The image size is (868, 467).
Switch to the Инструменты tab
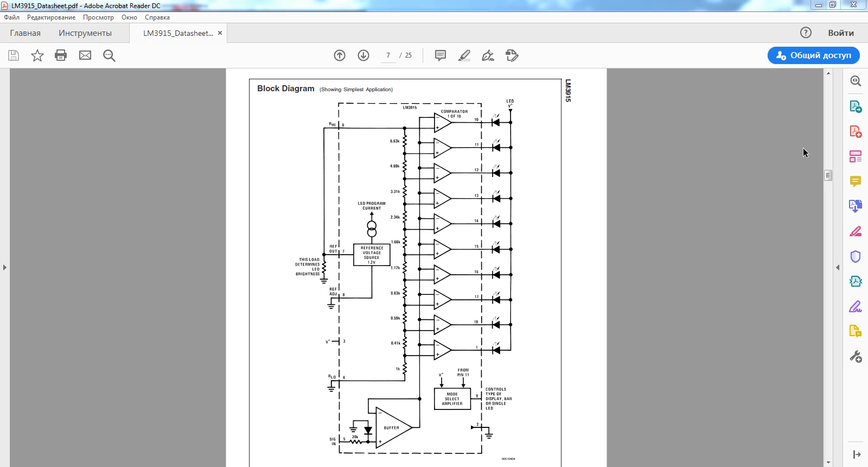(85, 33)
